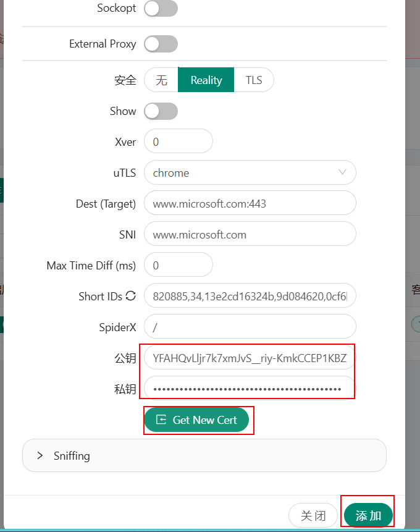The height and width of the screenshot is (532, 420).
Task: Toggle the Show switch
Action: point(161,111)
